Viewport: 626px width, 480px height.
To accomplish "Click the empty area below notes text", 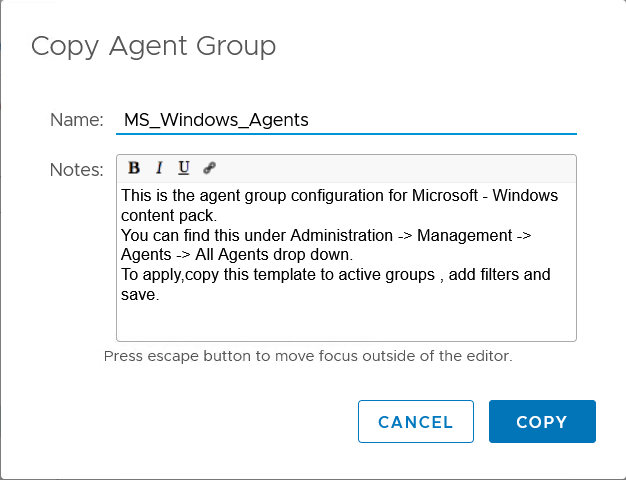I will click(x=346, y=322).
